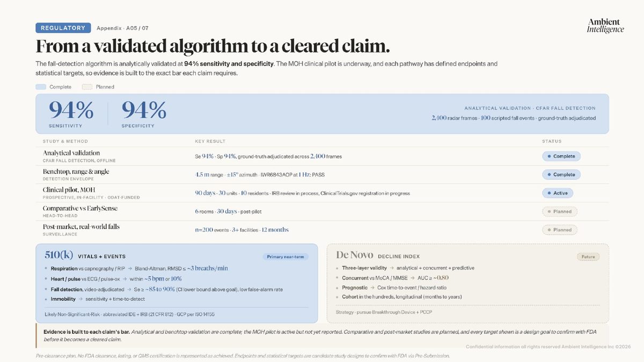The image size is (644, 362).
Task: Click Complete status pill for Analytical validation
Action: click(x=561, y=157)
